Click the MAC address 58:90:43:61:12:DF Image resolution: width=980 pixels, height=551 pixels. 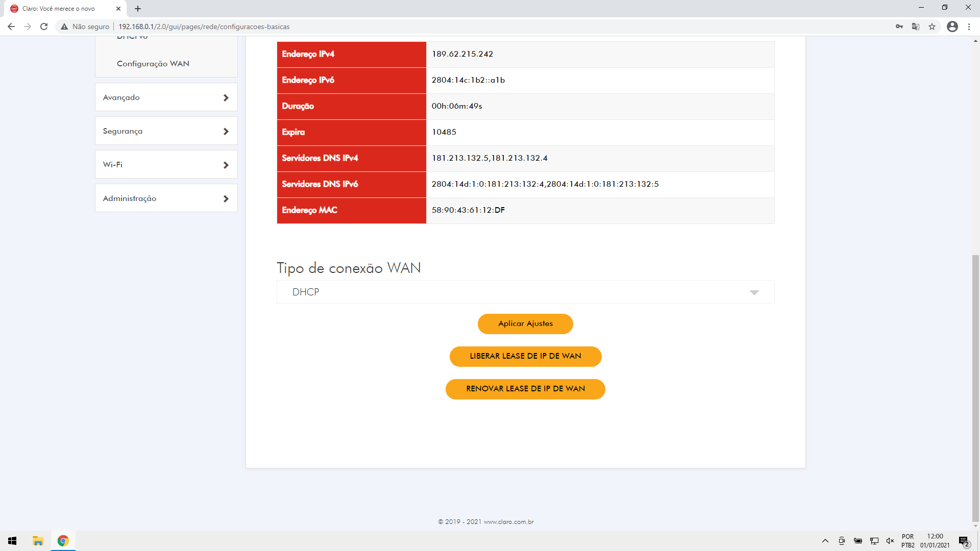click(468, 210)
